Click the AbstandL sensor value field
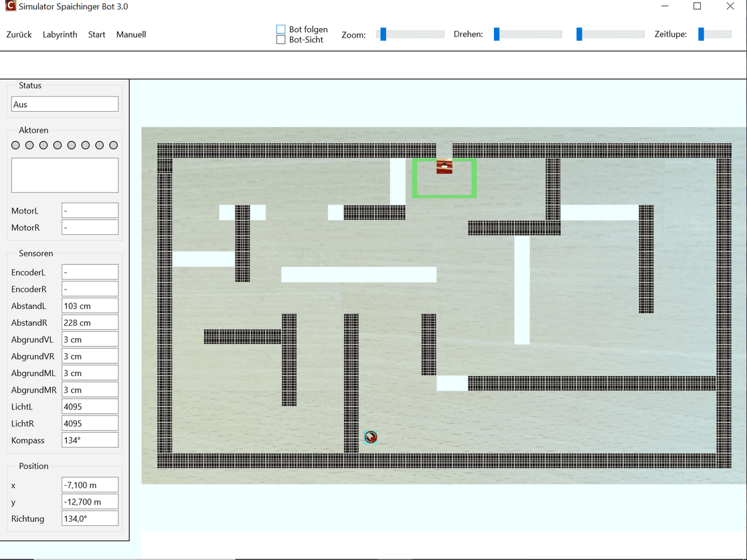Screen dimensions: 747x560 pos(90,306)
